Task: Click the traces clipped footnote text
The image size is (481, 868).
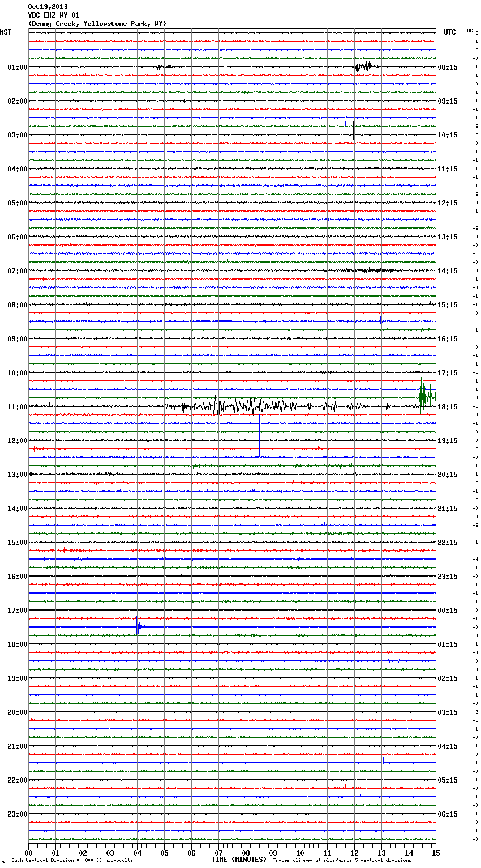Action: 342,860
